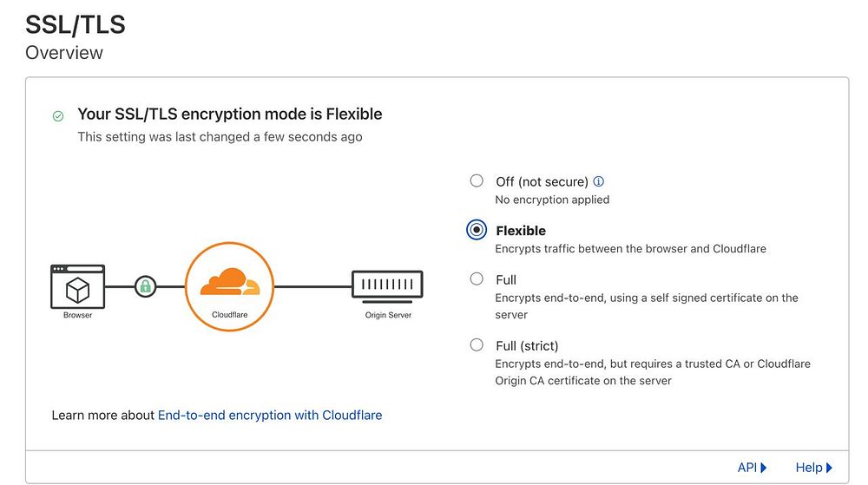The height and width of the screenshot is (485, 868).
Task: Select the Off (not secure) radio button
Action: click(x=477, y=180)
